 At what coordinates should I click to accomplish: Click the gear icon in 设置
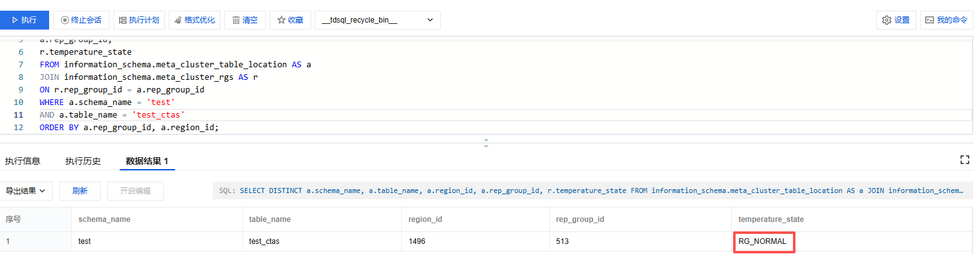pos(887,20)
